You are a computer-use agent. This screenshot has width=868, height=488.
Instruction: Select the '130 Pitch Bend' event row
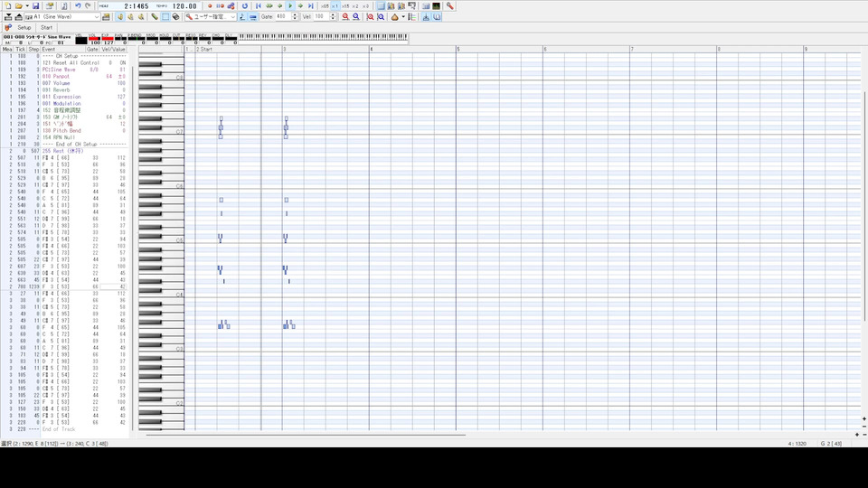click(64, 130)
